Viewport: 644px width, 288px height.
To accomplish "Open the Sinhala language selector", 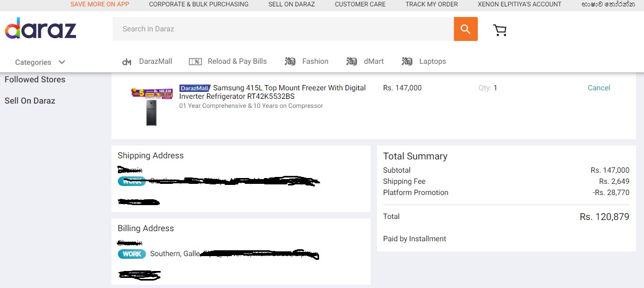I will 608,4.
